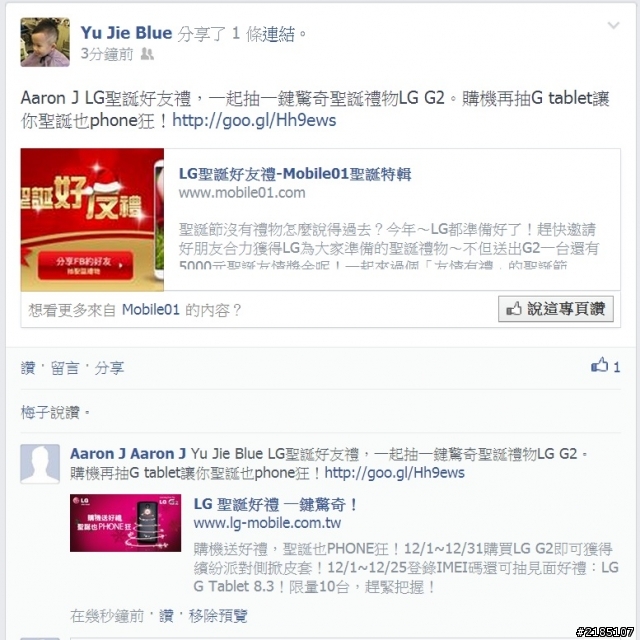Click the friends audience icon beside timestamp
Screen dimensions: 640x640
click(147, 54)
